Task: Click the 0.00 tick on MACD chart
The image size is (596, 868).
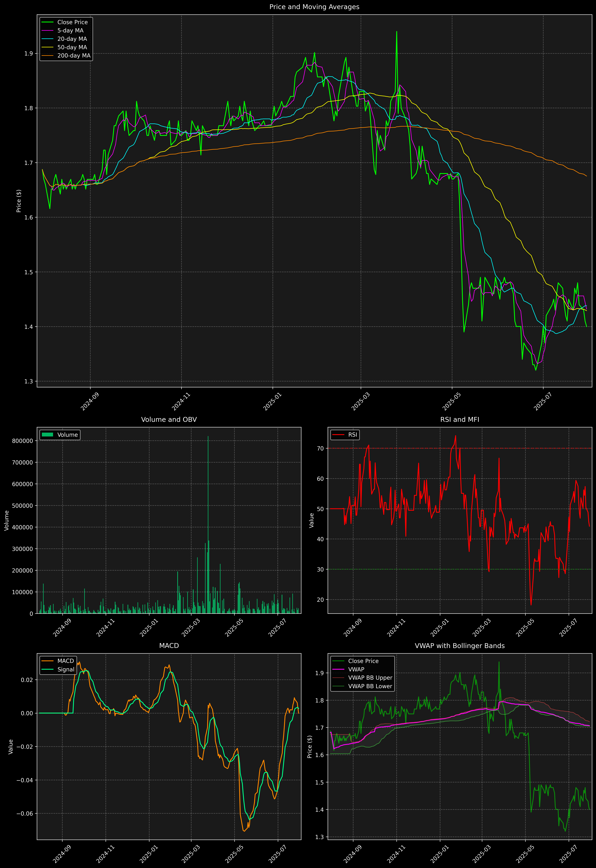Action: point(27,713)
